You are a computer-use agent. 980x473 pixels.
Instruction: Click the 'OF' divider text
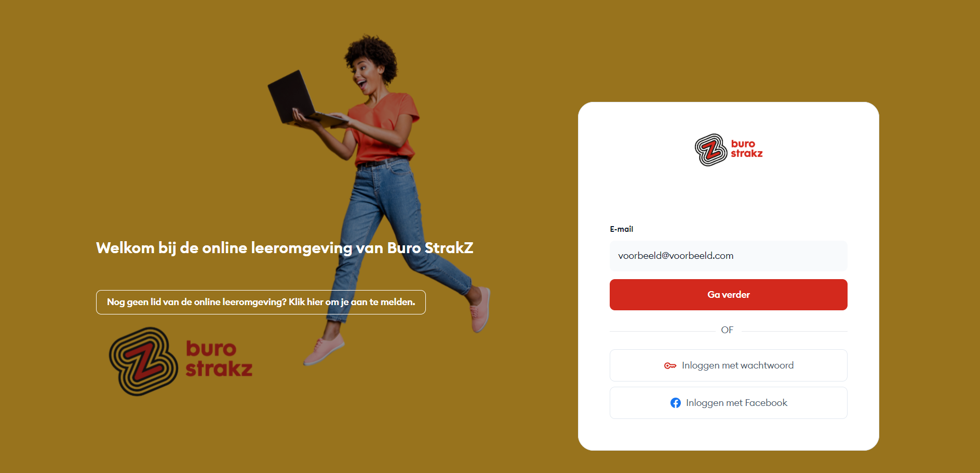(727, 330)
